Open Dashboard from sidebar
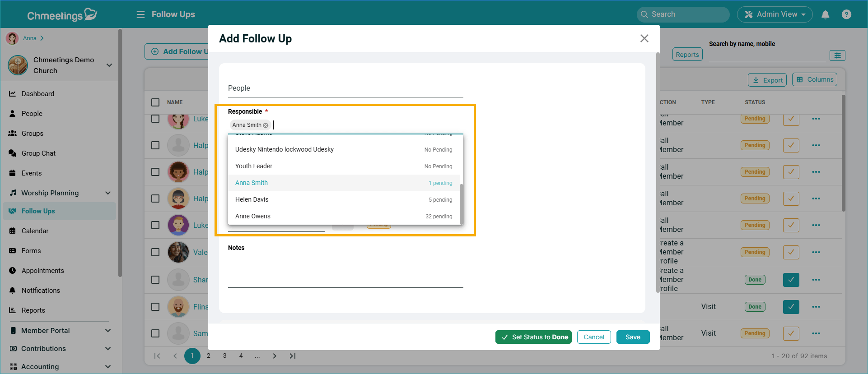The width and height of the screenshot is (868, 374). point(38,94)
